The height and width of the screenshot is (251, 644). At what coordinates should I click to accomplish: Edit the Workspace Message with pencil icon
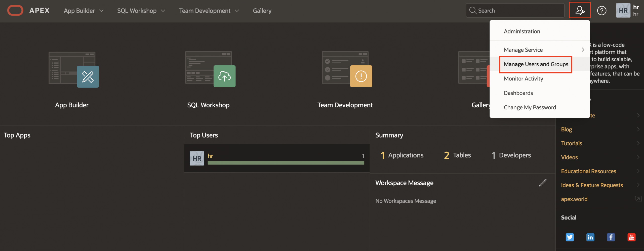coord(543,183)
